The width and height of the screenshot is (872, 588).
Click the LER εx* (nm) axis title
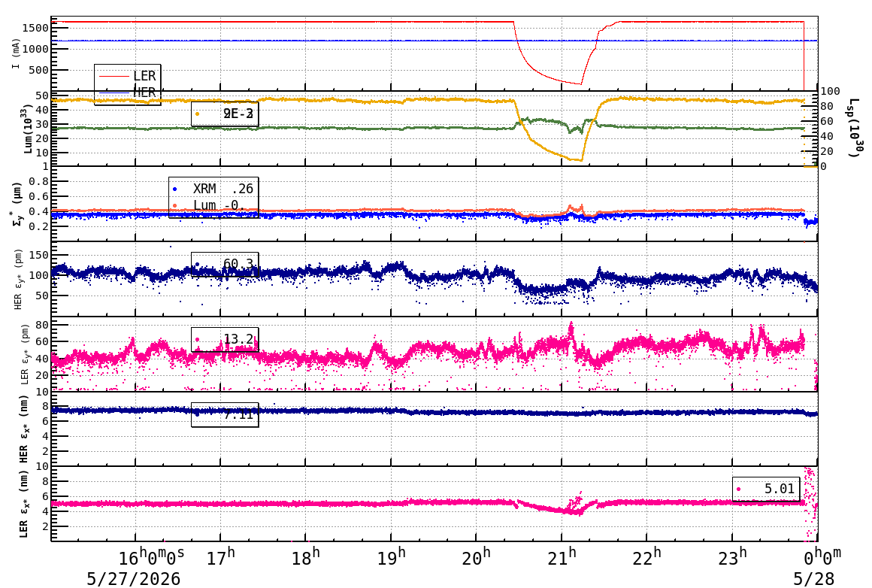pos(24,504)
